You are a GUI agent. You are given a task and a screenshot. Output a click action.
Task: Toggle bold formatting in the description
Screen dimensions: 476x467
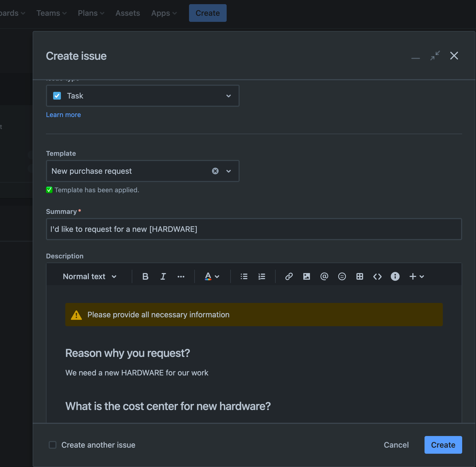pos(145,276)
